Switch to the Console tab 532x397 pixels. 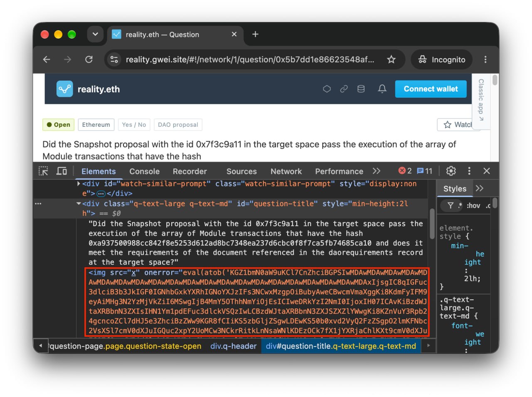(x=144, y=171)
